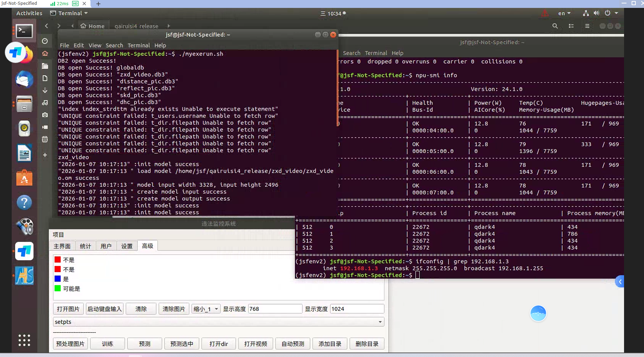Screen dimensions: 644x357
Task: Click the file manager search icon
Action: coord(555,26)
